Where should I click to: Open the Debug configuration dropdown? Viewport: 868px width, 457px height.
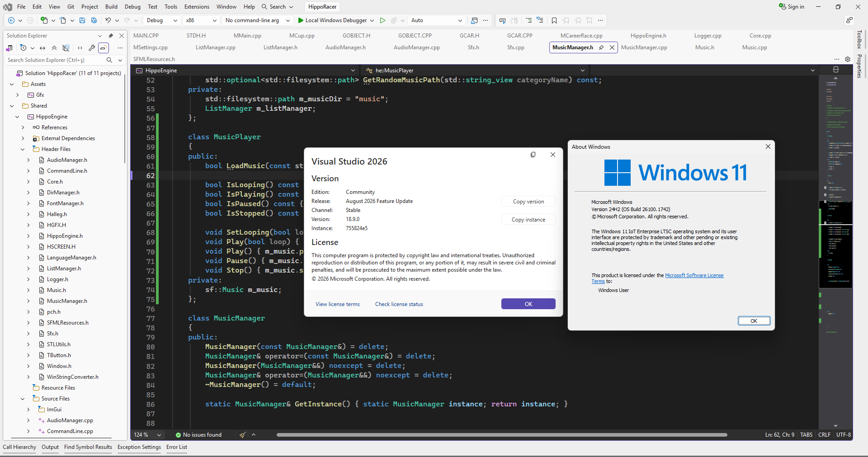[x=162, y=20]
